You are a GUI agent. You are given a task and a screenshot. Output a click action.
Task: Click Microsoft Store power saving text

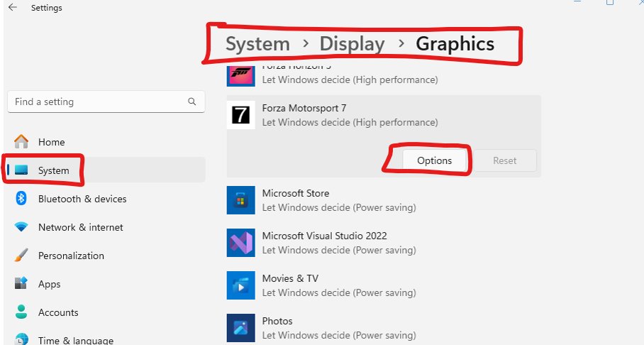[x=339, y=208]
